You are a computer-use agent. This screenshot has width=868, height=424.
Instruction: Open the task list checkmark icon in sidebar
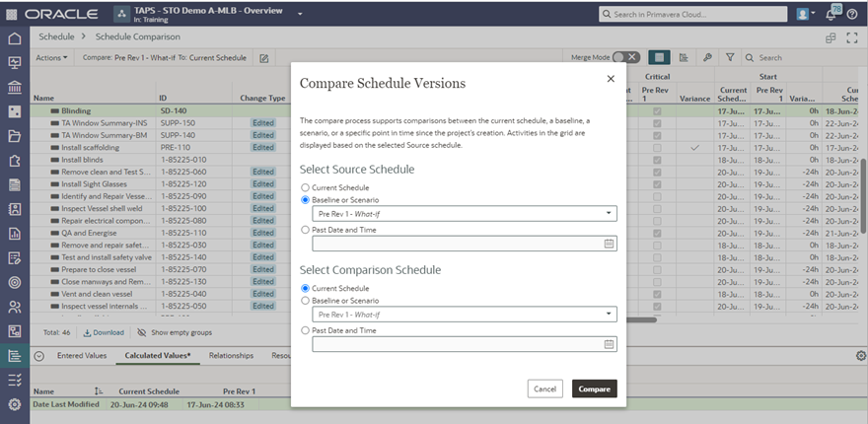pos(15,381)
